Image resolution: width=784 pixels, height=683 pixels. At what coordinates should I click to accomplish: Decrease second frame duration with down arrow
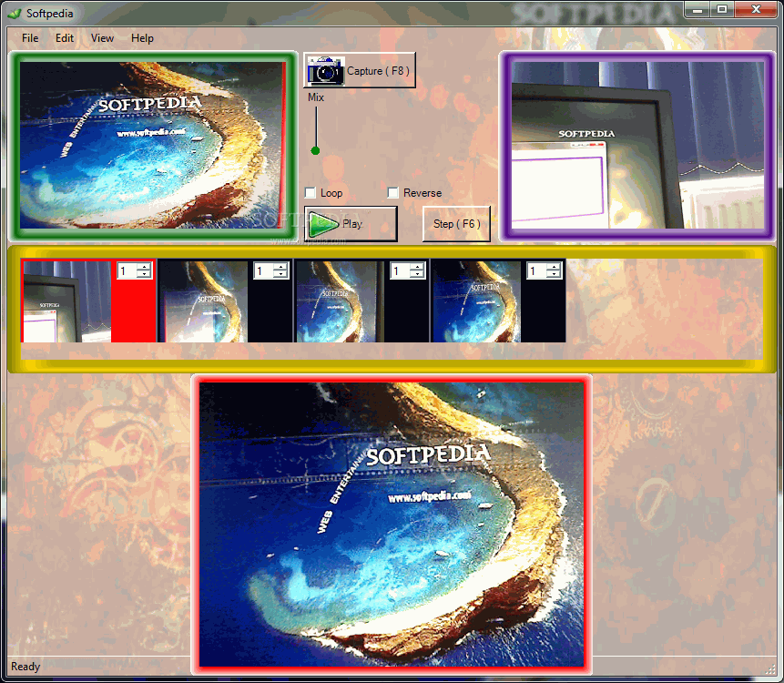[x=281, y=274]
